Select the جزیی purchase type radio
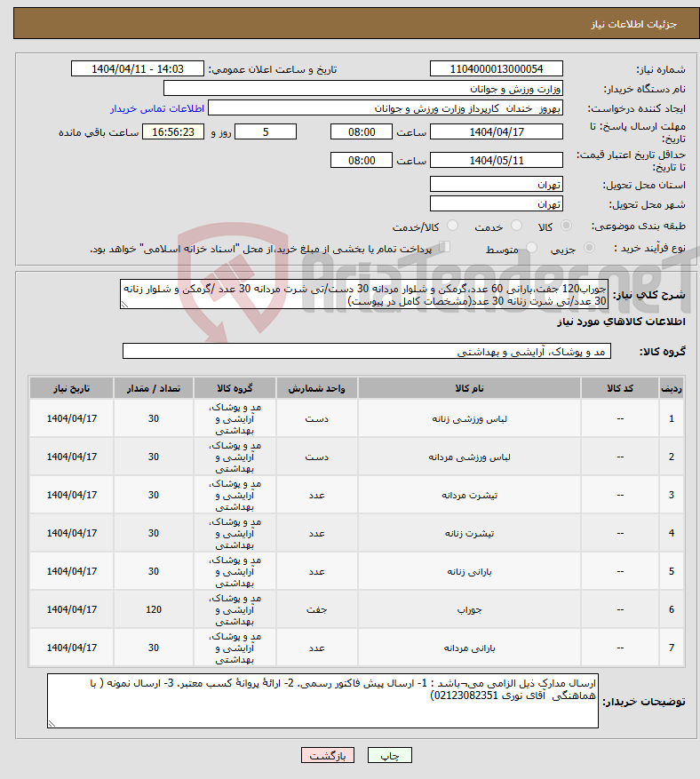The width and height of the screenshot is (700, 779). [x=589, y=248]
